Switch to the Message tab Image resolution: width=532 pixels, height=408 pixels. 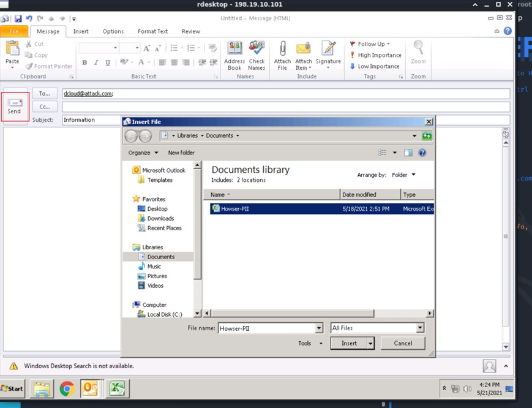[48, 31]
